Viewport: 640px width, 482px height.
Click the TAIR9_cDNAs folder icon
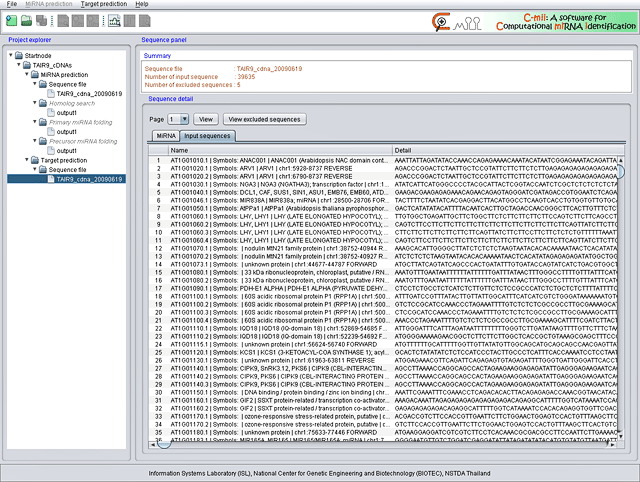pyautogui.click(x=27, y=65)
